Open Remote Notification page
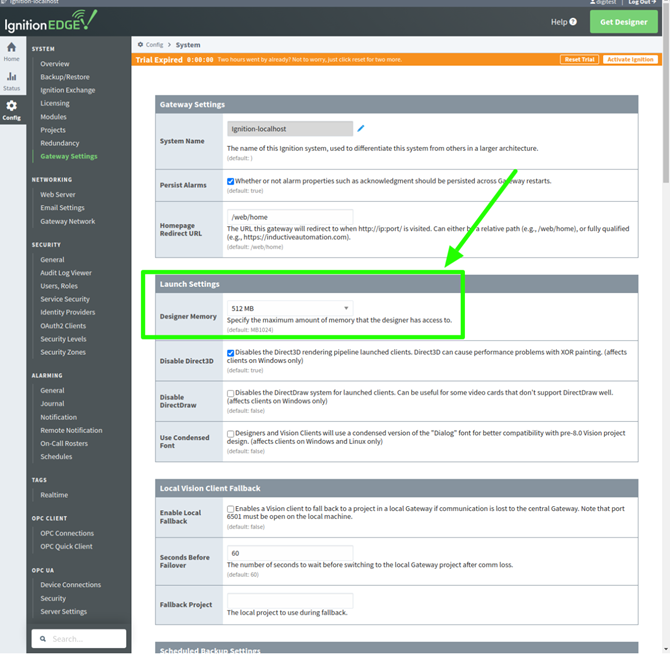This screenshot has width=670, height=658. 71,430
